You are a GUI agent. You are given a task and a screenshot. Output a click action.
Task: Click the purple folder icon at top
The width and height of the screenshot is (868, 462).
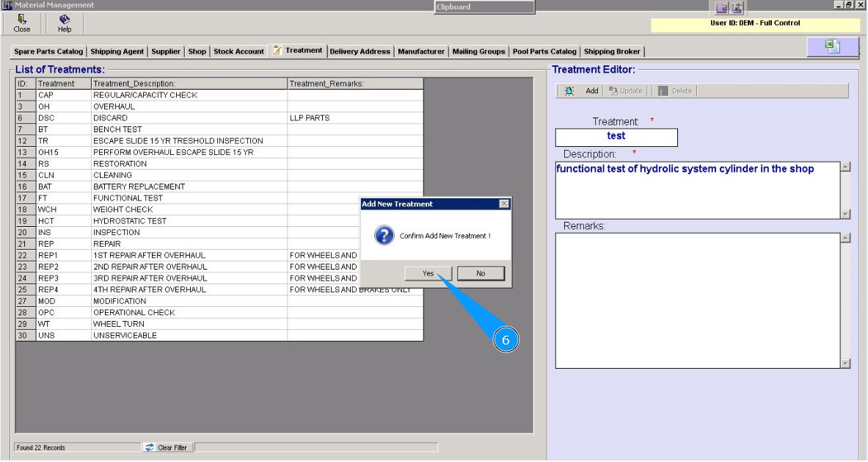[722, 8]
